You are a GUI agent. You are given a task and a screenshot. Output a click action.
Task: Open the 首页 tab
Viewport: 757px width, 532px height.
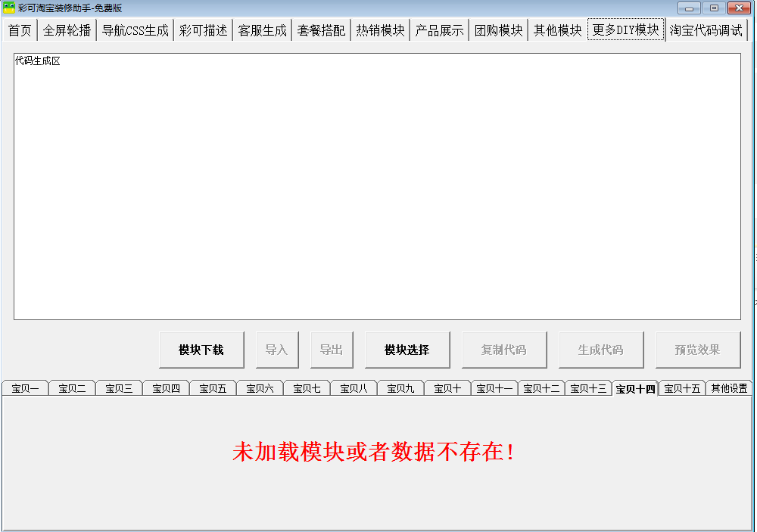[x=20, y=31]
